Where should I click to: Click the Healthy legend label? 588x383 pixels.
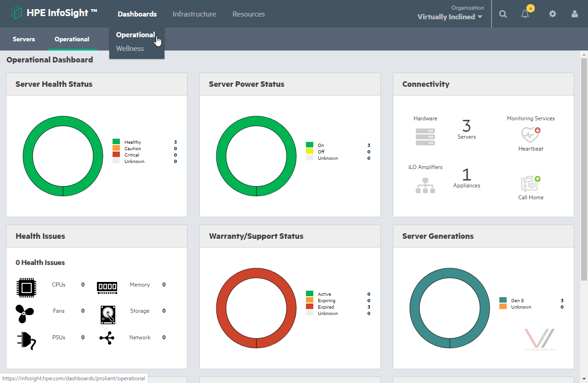point(133,142)
